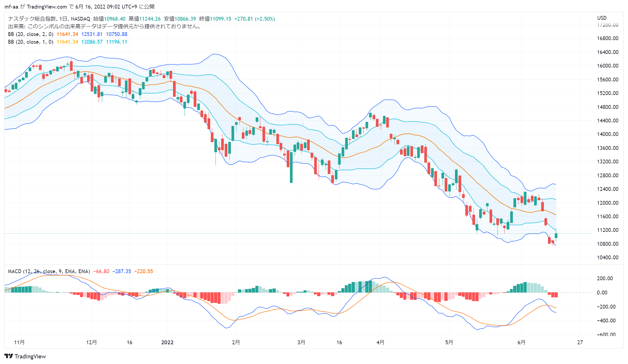Click the 16000.00 level on price scale

pos(608,66)
